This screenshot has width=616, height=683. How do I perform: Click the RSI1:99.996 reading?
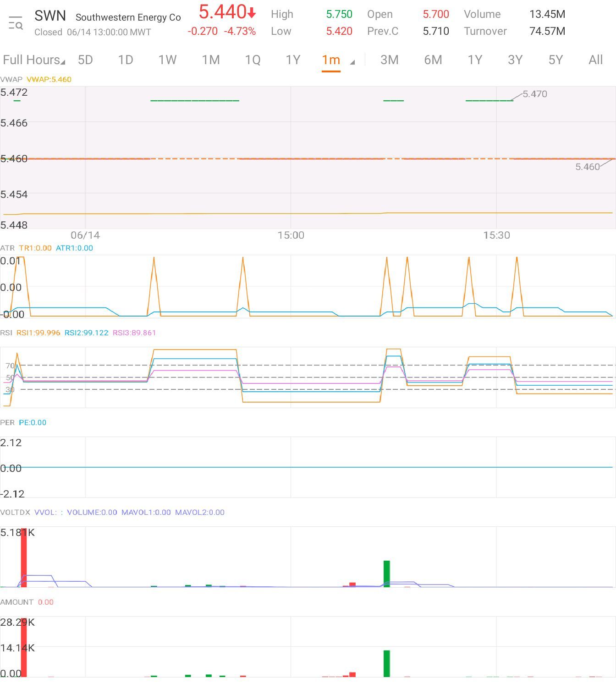[x=38, y=333]
